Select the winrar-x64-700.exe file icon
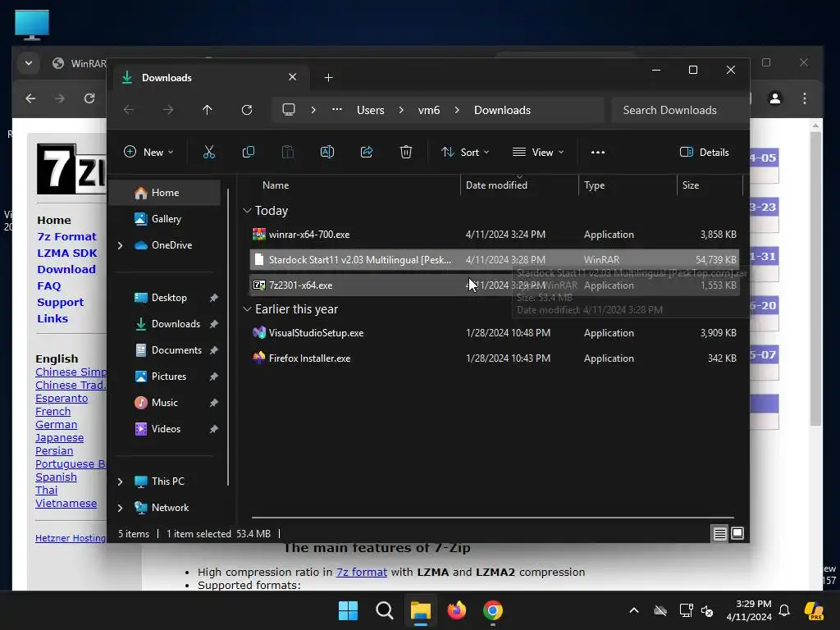This screenshot has width=840, height=630. click(259, 234)
